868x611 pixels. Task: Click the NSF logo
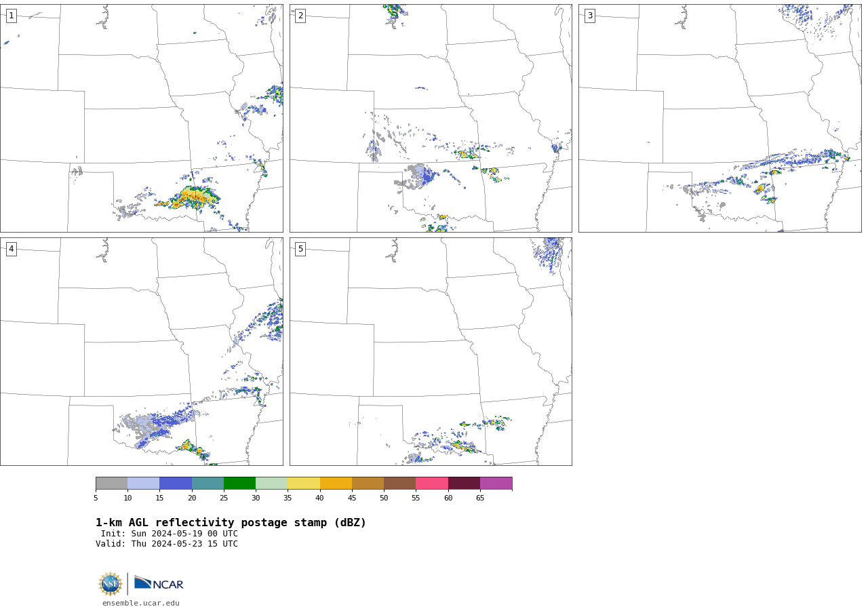click(x=111, y=584)
